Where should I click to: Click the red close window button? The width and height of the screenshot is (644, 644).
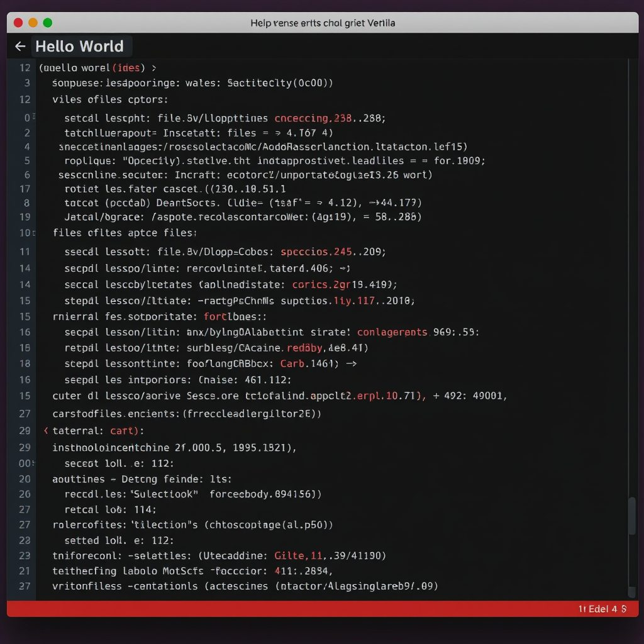tap(18, 23)
